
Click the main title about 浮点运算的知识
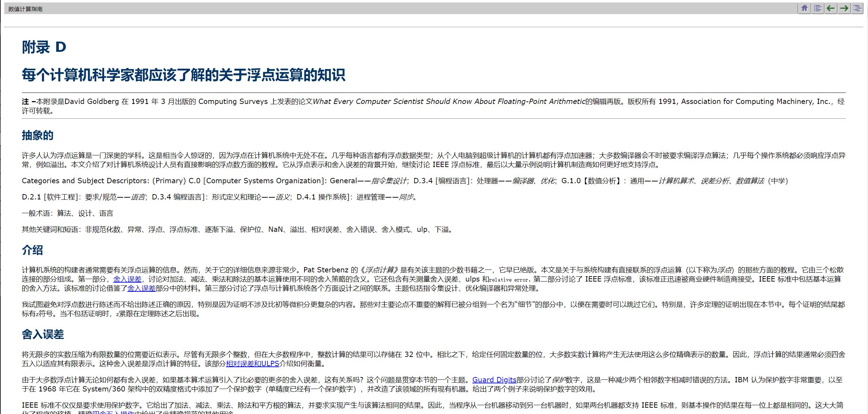pyautogui.click(x=183, y=75)
